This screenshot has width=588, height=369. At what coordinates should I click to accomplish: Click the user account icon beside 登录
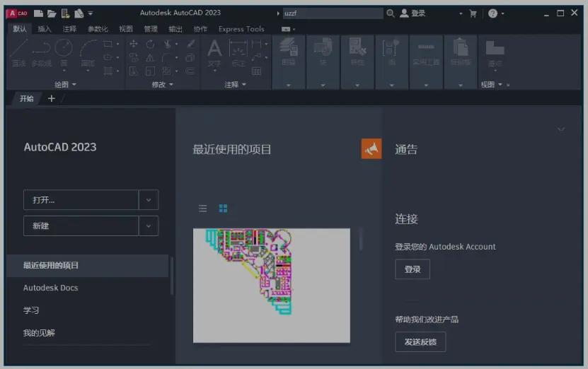coord(404,13)
